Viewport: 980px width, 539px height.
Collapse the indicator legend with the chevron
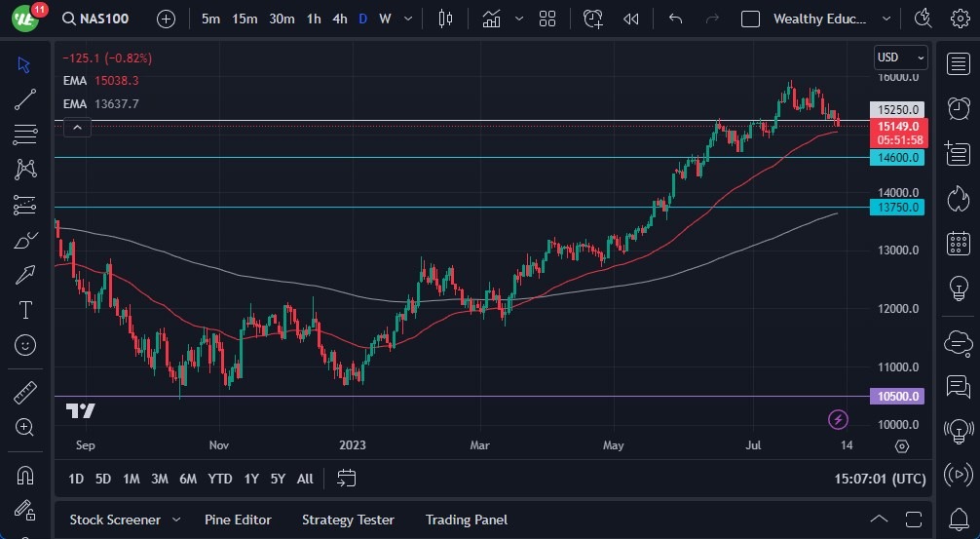(x=76, y=126)
